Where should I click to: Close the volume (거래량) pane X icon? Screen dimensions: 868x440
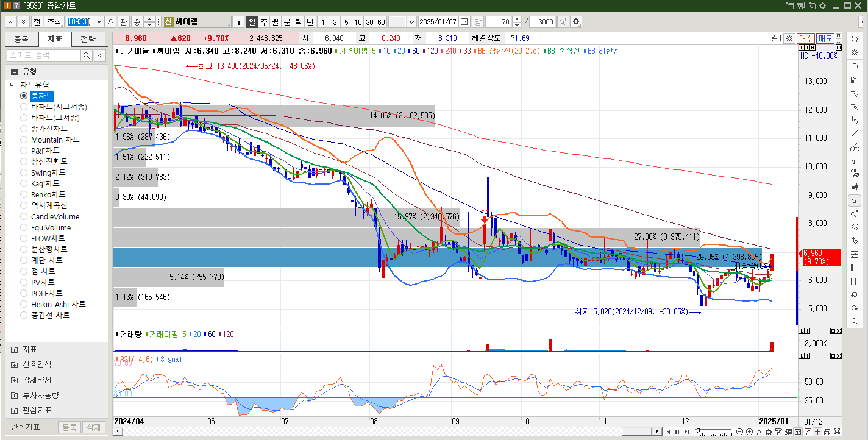(838, 331)
